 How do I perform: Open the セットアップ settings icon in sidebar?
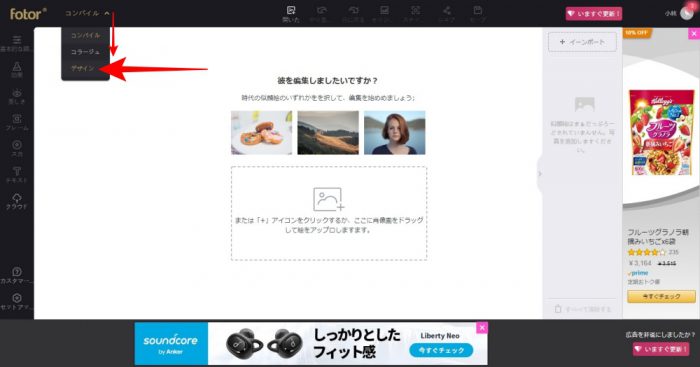click(17, 302)
